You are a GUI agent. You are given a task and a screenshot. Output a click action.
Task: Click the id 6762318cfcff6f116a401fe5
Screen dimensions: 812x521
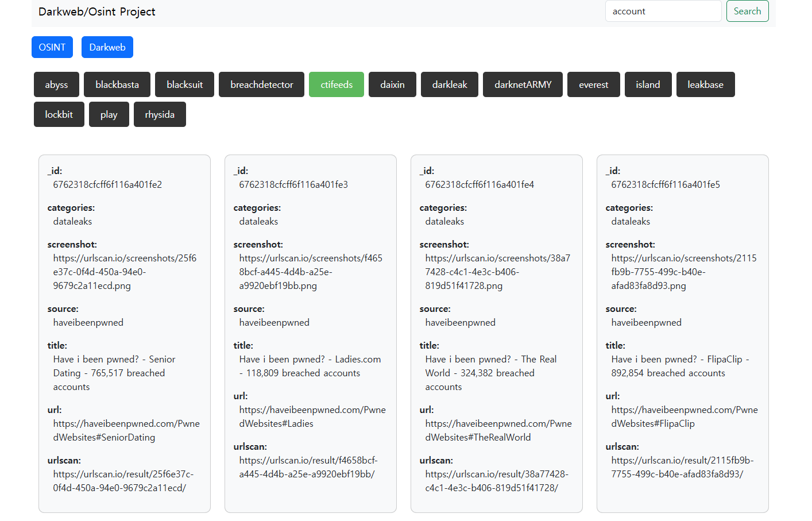666,184
